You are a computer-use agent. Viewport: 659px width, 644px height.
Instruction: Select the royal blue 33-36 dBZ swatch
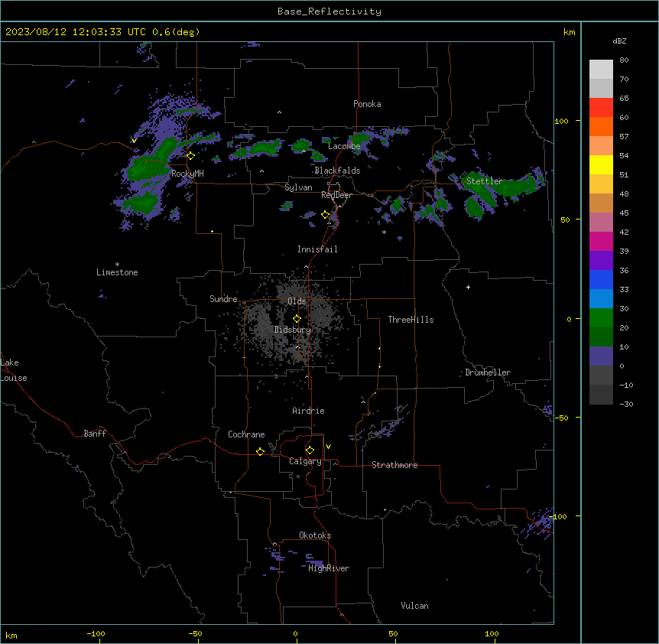coord(601,279)
